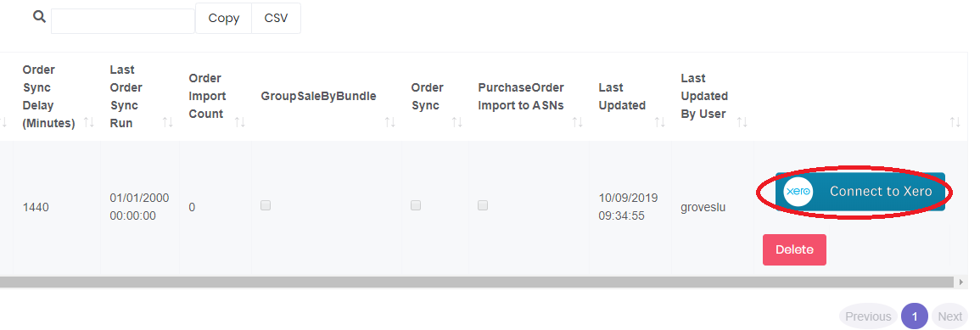This screenshot has width=980, height=330.
Task: Click the horizontal scrollbar right arrow
Action: point(961,282)
